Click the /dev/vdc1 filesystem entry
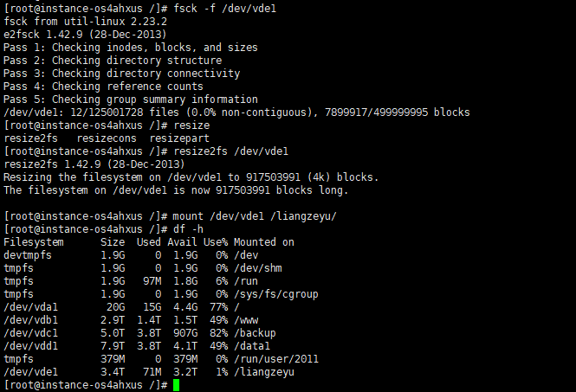Image resolution: width=576 pixels, height=392 pixels. 31,333
